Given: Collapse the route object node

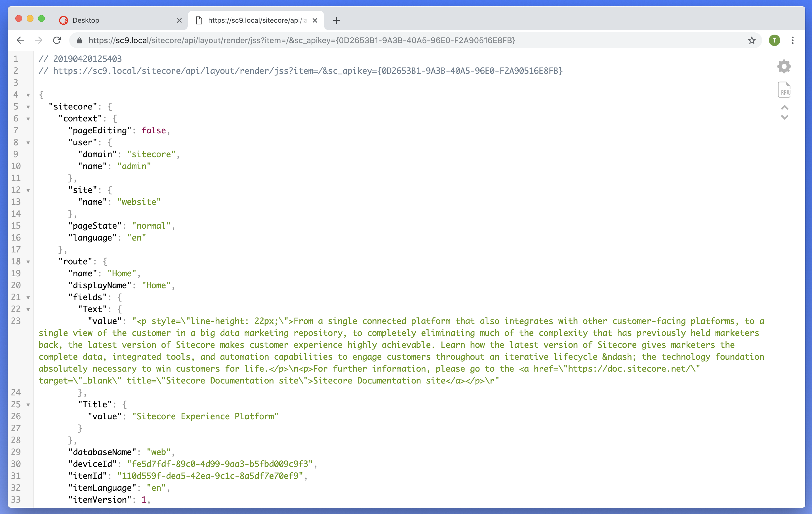Looking at the screenshot, I should [x=28, y=262].
